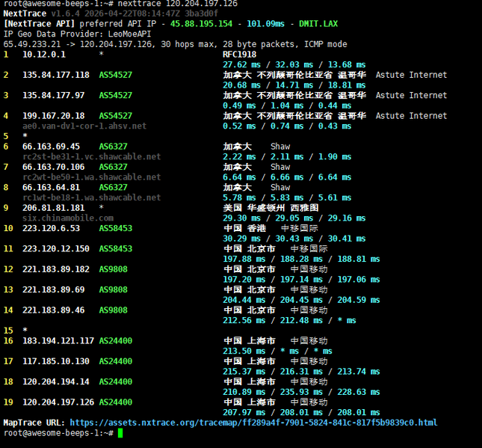Select hop 14 IP 221.183.89.46
This screenshot has width=482, height=448.
(54, 310)
